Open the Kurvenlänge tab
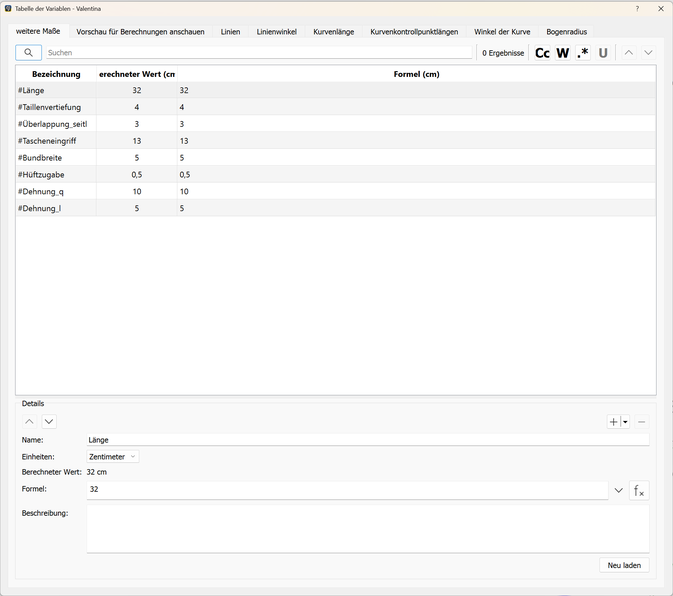Image resolution: width=673 pixels, height=596 pixels. pos(333,32)
